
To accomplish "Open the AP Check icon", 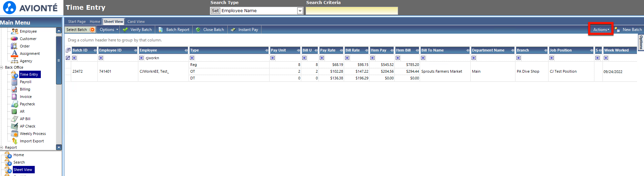I will [15, 126].
